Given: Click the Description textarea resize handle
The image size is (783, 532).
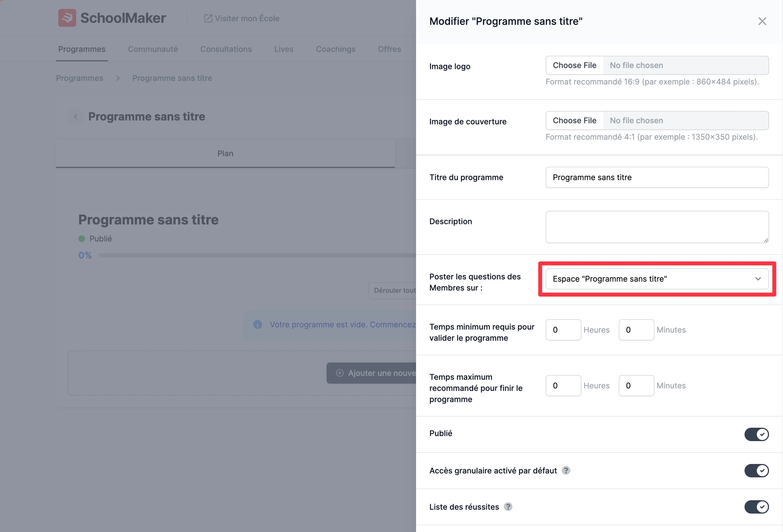Looking at the screenshot, I should (766, 240).
